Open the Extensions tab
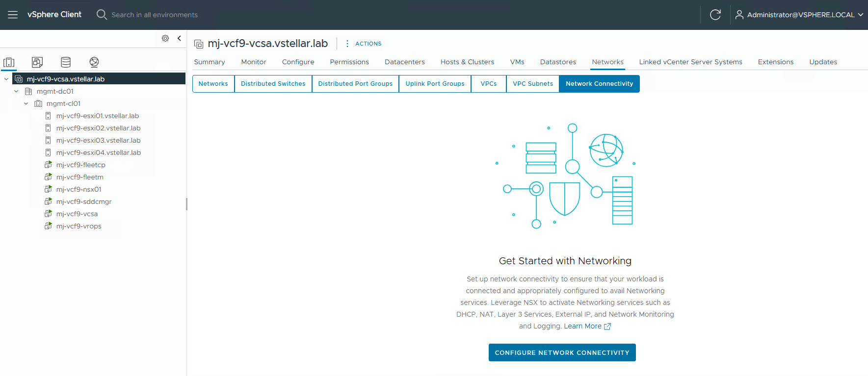The height and width of the screenshot is (376, 868). click(775, 62)
